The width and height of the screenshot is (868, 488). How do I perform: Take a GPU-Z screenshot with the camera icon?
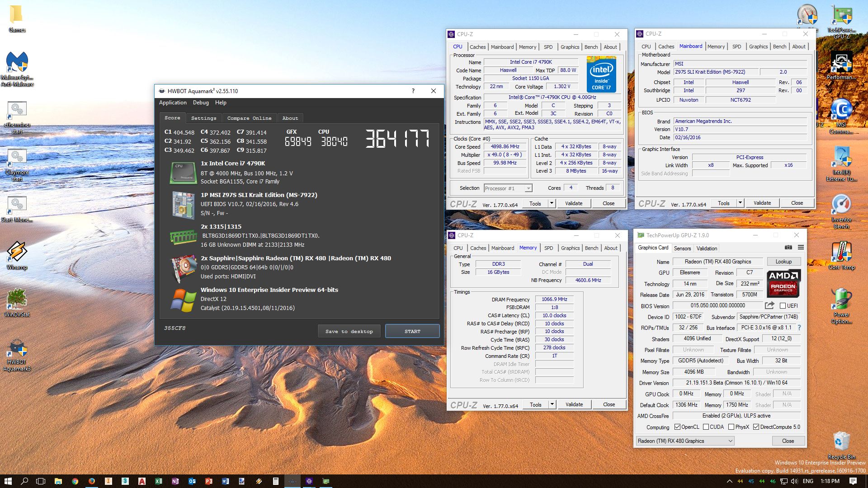[788, 248]
